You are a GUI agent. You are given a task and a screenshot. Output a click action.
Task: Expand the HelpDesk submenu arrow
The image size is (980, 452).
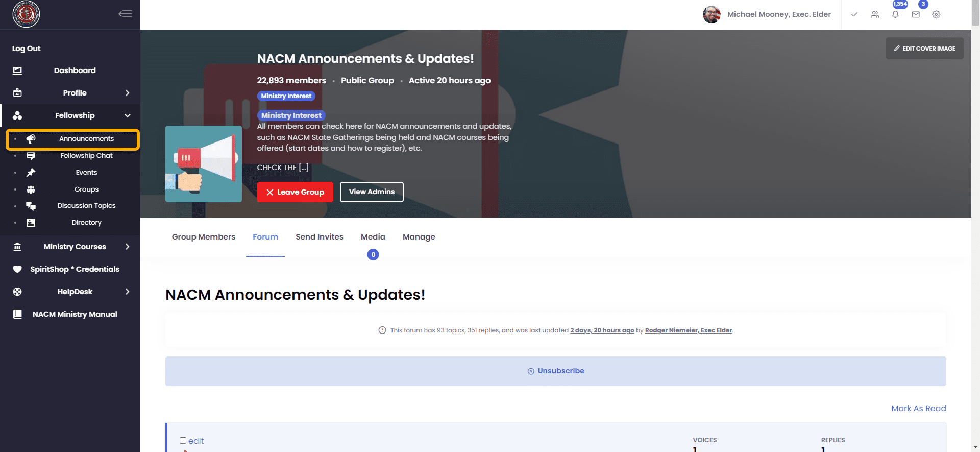tap(127, 292)
